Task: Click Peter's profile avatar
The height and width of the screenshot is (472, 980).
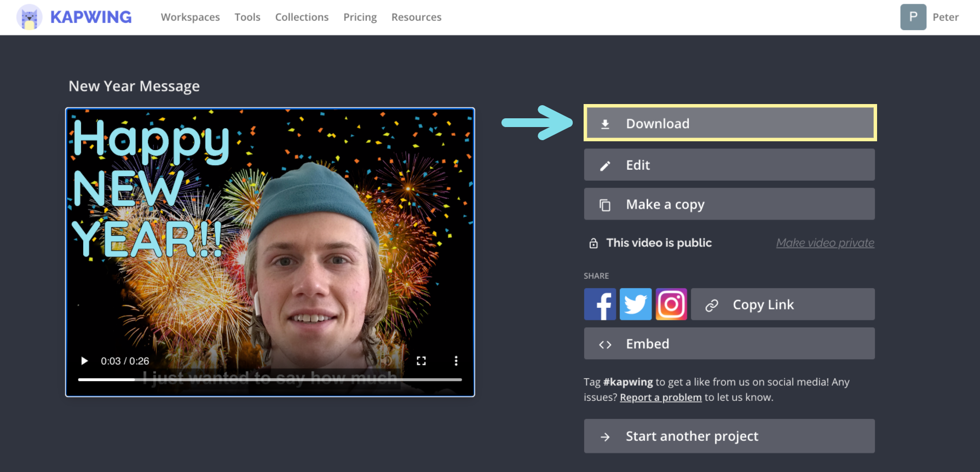Action: click(x=913, y=17)
